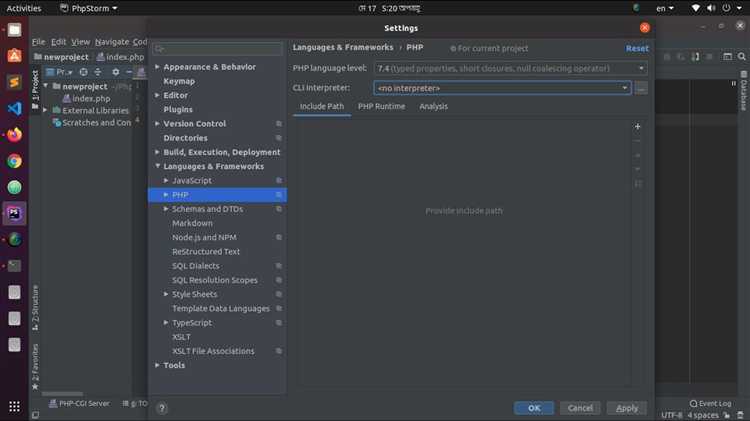Switch to the Include Path tab

pos(321,106)
